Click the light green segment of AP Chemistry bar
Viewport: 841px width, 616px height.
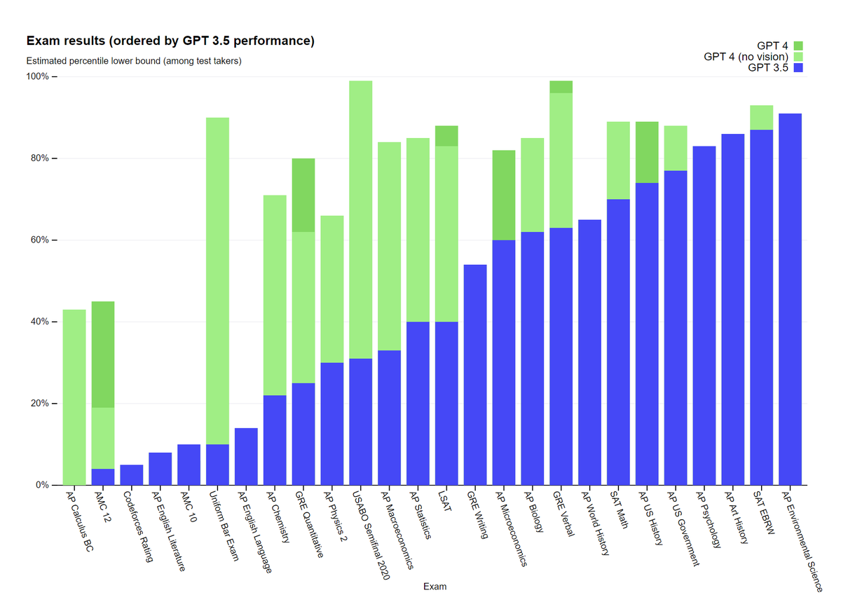pyautogui.click(x=275, y=296)
